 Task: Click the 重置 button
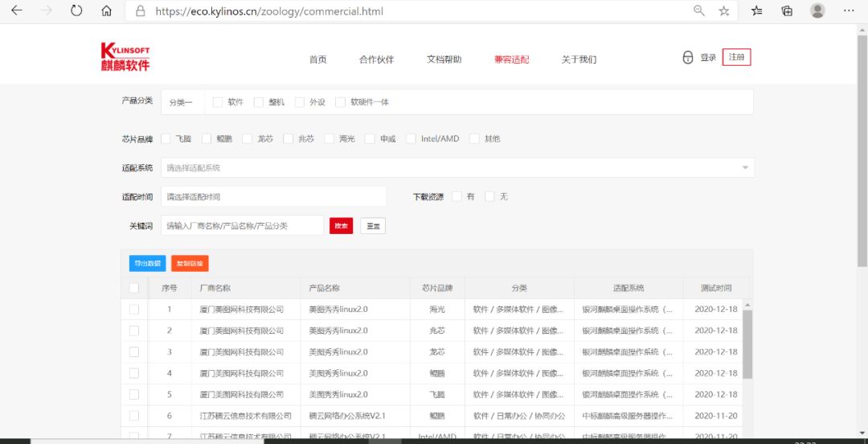click(373, 225)
